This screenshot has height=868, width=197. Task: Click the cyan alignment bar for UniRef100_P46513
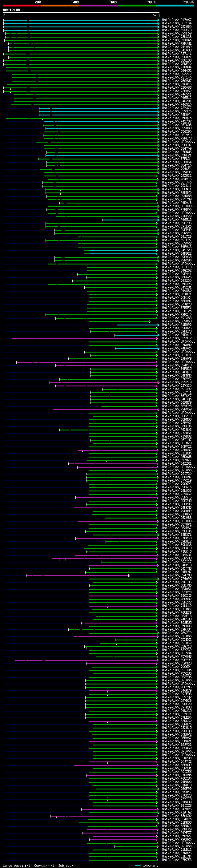131,220
